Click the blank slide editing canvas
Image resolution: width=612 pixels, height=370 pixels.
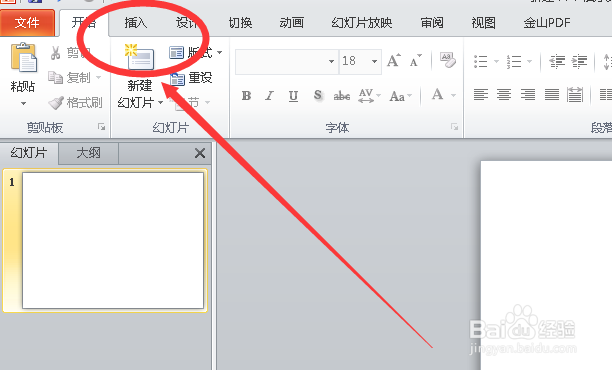[x=546, y=265]
